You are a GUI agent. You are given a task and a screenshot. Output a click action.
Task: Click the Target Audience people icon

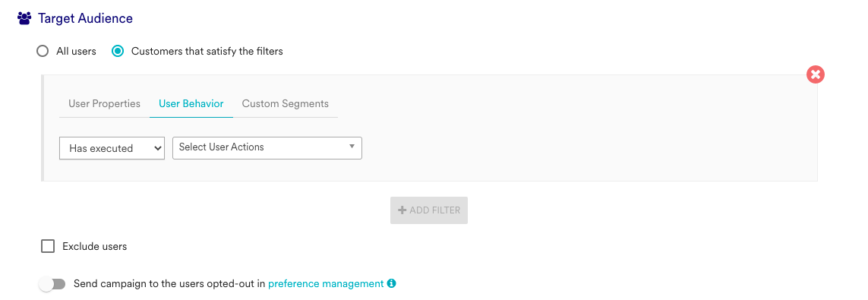(x=24, y=18)
